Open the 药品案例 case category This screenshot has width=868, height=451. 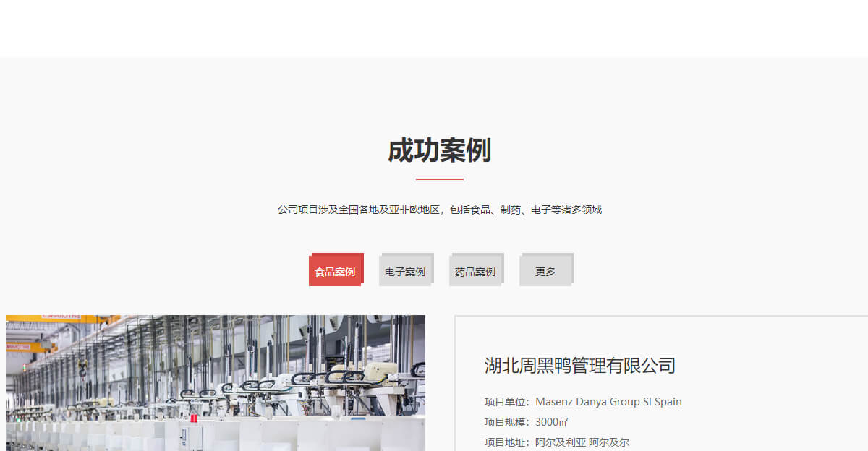(475, 268)
